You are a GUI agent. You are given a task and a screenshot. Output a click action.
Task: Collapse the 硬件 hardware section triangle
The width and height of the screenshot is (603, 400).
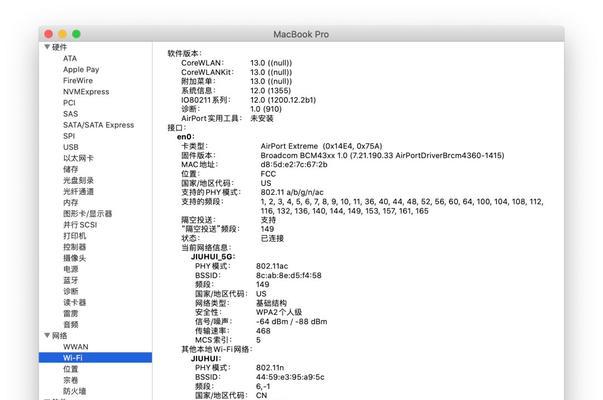47,47
